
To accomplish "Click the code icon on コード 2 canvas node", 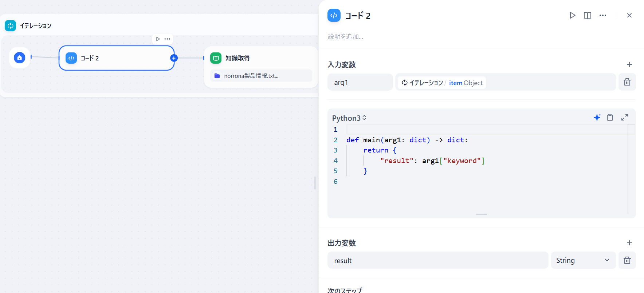I will pyautogui.click(x=71, y=58).
